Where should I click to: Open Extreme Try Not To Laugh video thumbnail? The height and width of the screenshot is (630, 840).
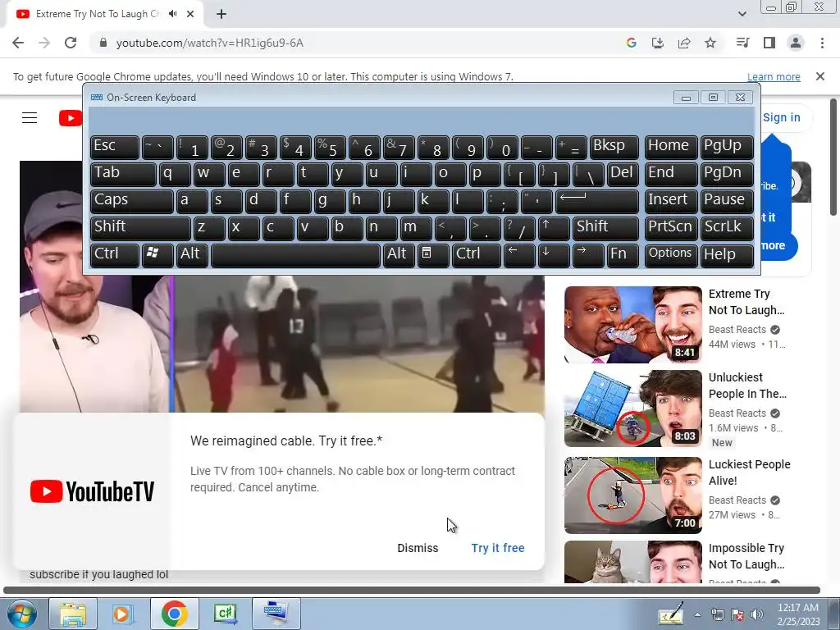(x=632, y=325)
